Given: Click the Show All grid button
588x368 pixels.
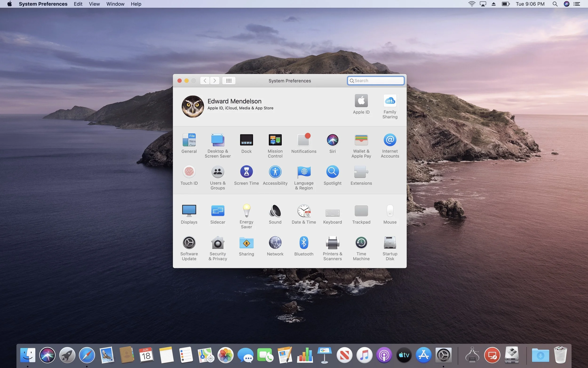Looking at the screenshot, I should click(229, 81).
